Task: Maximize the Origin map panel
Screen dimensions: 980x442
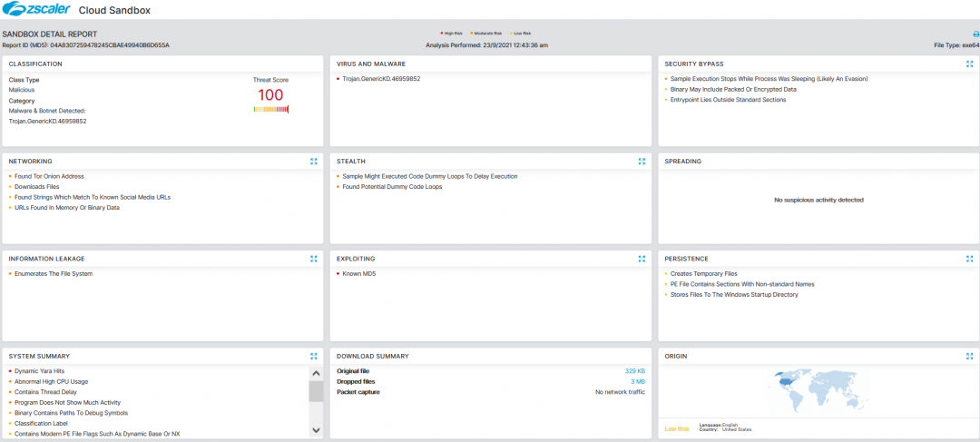Action: click(x=969, y=357)
